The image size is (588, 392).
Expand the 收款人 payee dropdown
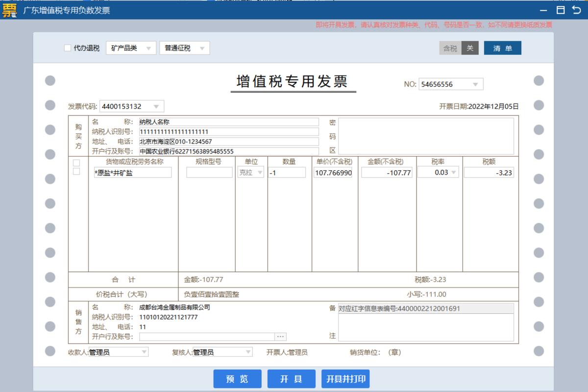(144, 352)
